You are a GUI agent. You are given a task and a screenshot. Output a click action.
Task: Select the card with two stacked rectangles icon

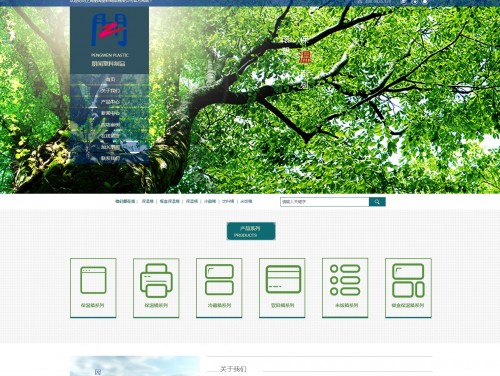click(219, 288)
